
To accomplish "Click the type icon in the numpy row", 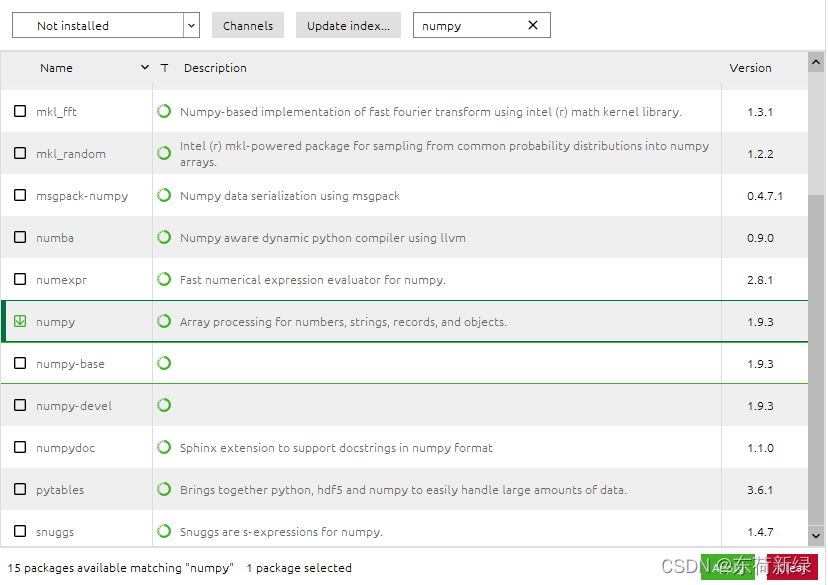I will pyautogui.click(x=164, y=321).
